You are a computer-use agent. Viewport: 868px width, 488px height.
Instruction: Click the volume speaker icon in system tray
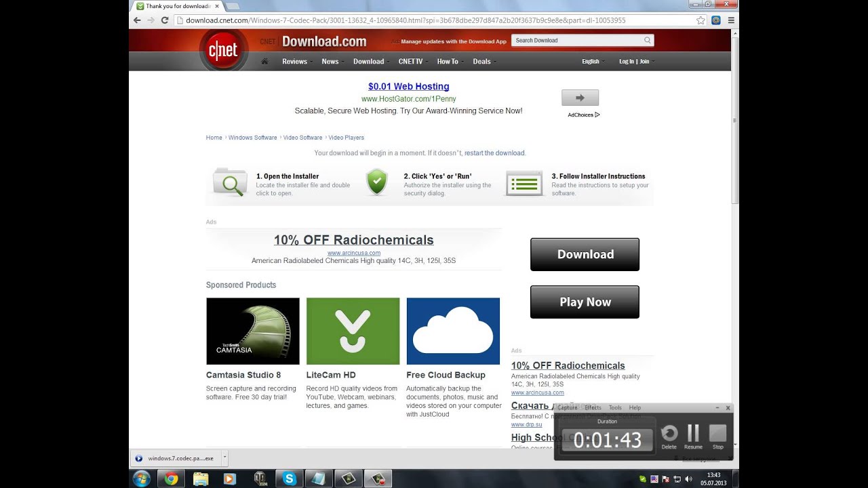point(688,479)
